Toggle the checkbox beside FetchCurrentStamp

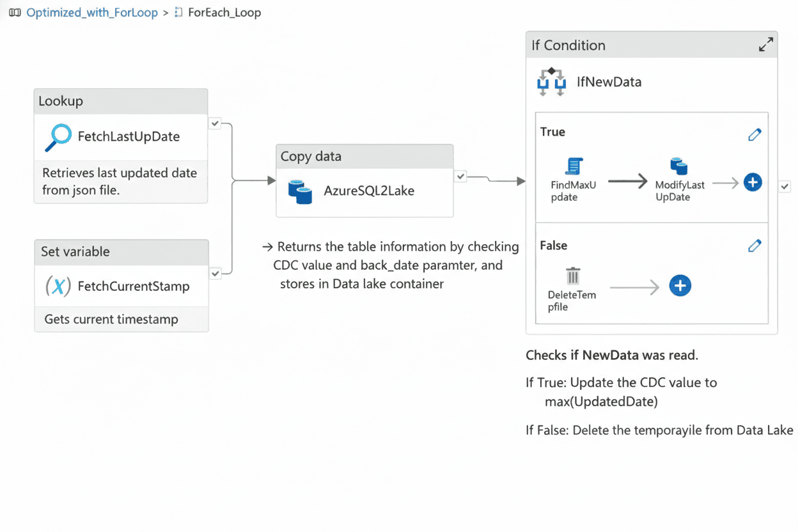tap(215, 273)
